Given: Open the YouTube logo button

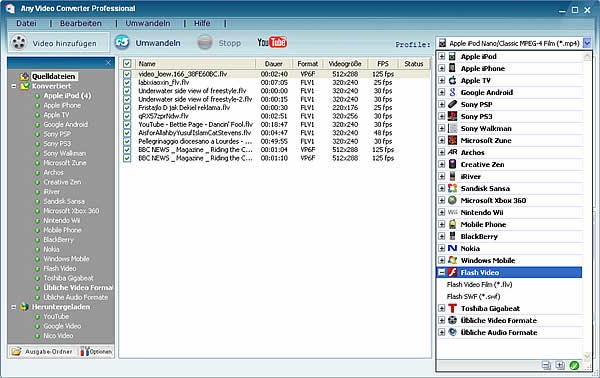Looking at the screenshot, I should [272, 42].
